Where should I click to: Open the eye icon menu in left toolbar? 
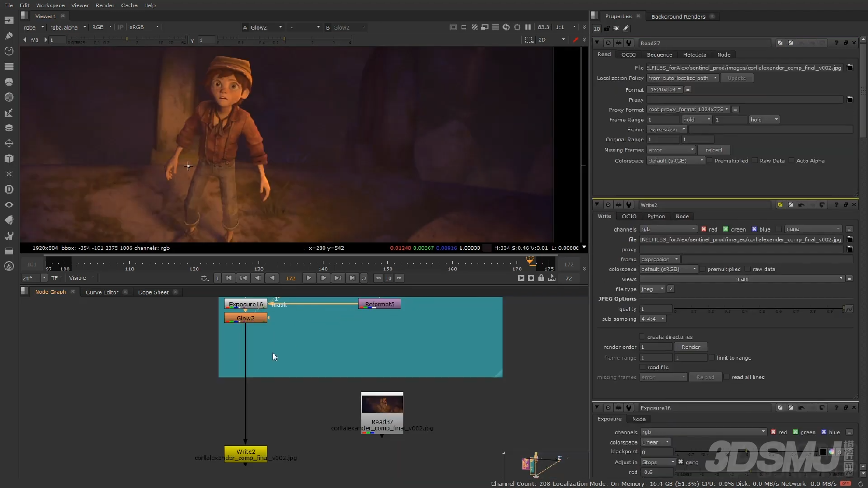[x=9, y=205]
